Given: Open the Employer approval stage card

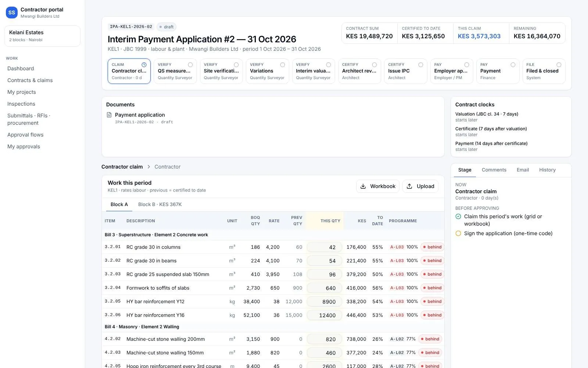Looking at the screenshot, I should [x=452, y=71].
